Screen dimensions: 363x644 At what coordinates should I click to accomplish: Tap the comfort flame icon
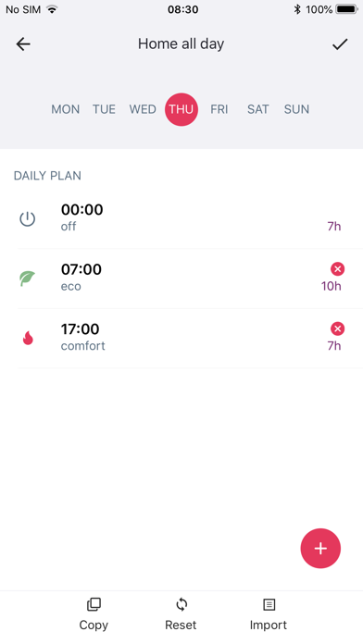click(28, 338)
